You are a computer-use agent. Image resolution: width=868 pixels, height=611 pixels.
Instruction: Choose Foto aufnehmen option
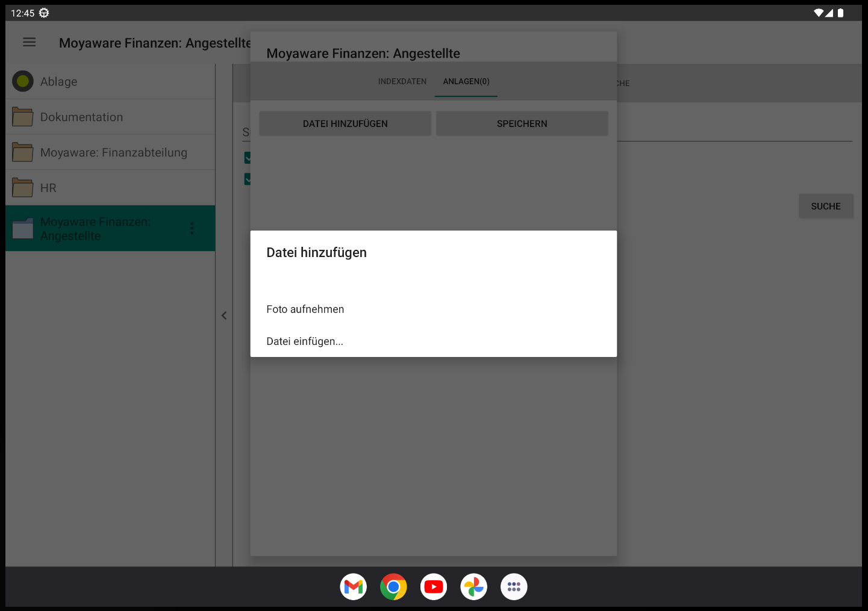coord(434,309)
